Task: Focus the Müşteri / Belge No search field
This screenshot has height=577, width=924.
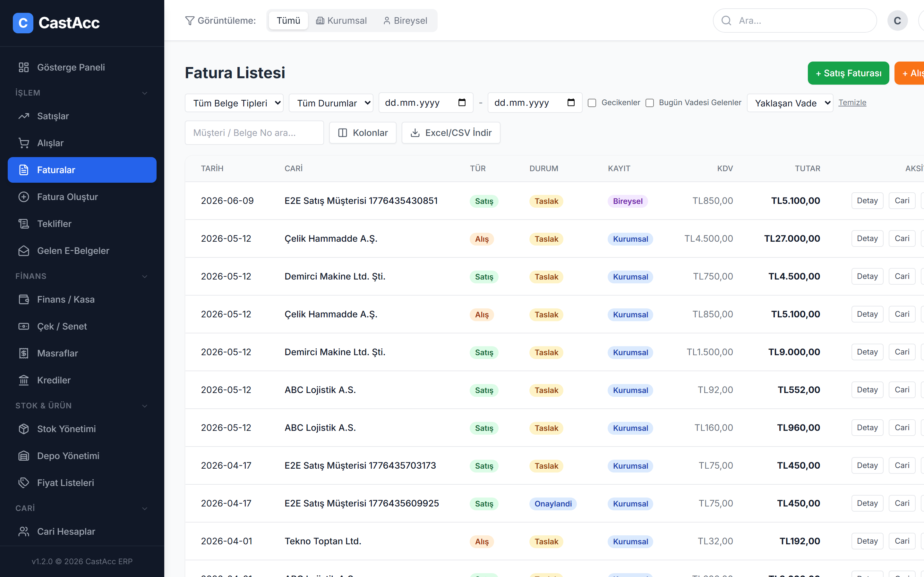Action: (x=254, y=133)
